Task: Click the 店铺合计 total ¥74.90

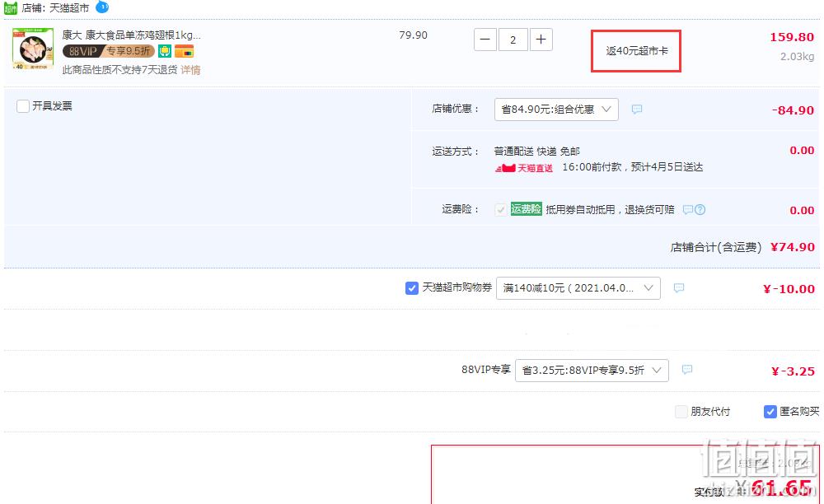Action: pyautogui.click(x=793, y=247)
